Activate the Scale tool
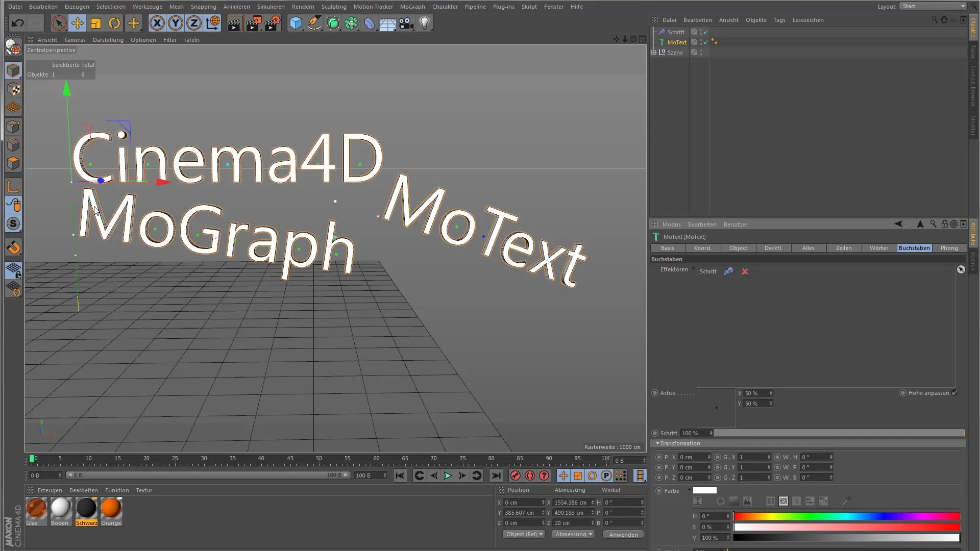The image size is (980, 551). click(96, 23)
